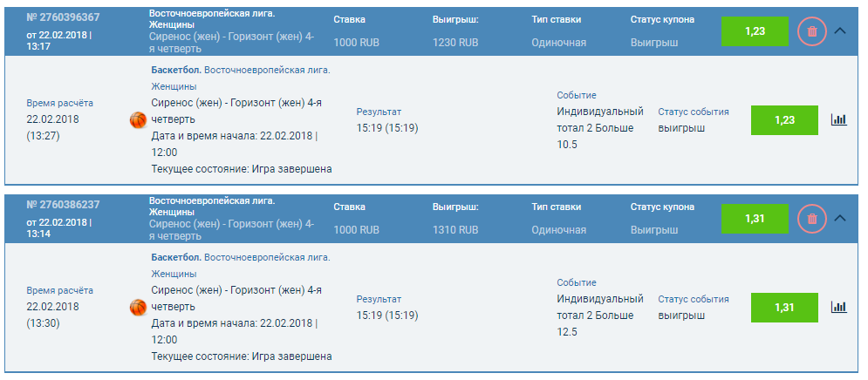The height and width of the screenshot is (380, 868).
Task: Click the 1,23 odds button in header
Action: (x=755, y=31)
